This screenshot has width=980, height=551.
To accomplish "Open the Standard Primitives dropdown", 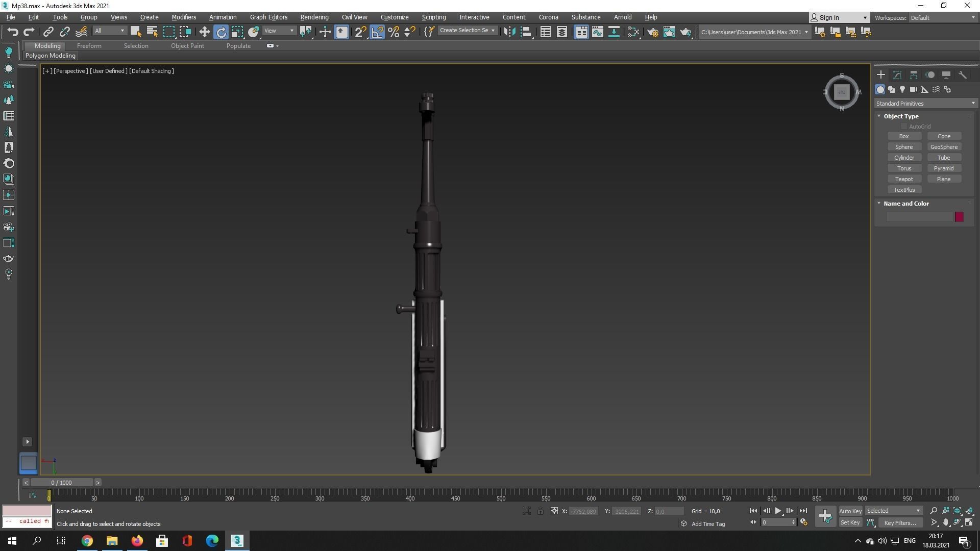I will coord(925,104).
